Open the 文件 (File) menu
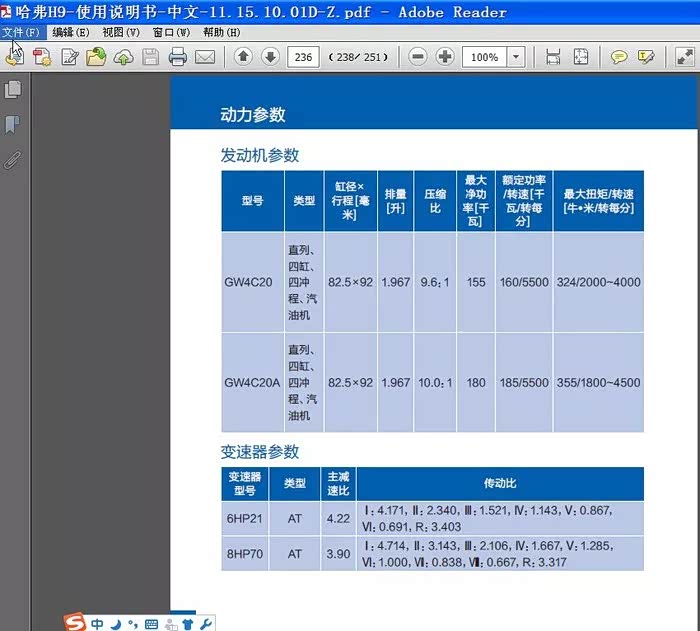 pos(21,32)
